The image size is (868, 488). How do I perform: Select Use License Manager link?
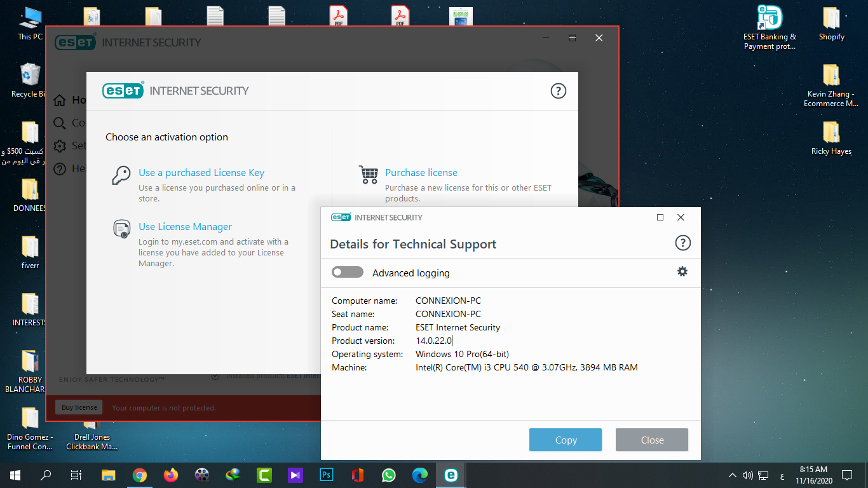pyautogui.click(x=186, y=227)
